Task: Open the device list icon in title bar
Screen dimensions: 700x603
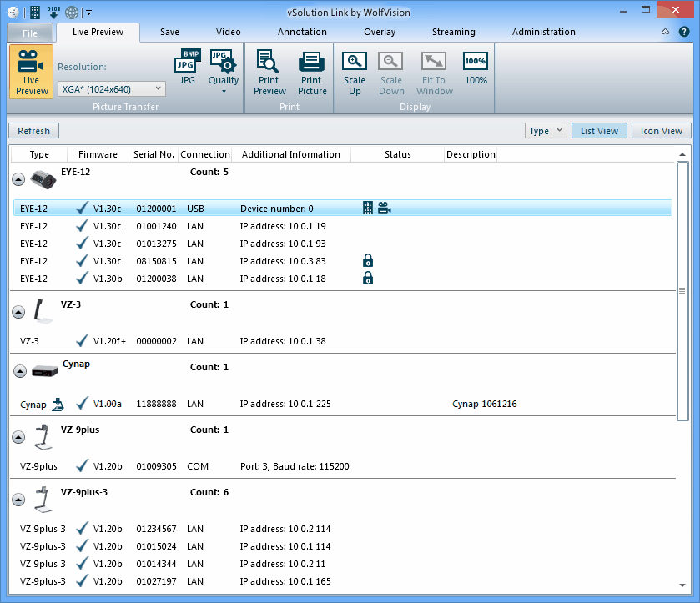Action: [x=35, y=12]
